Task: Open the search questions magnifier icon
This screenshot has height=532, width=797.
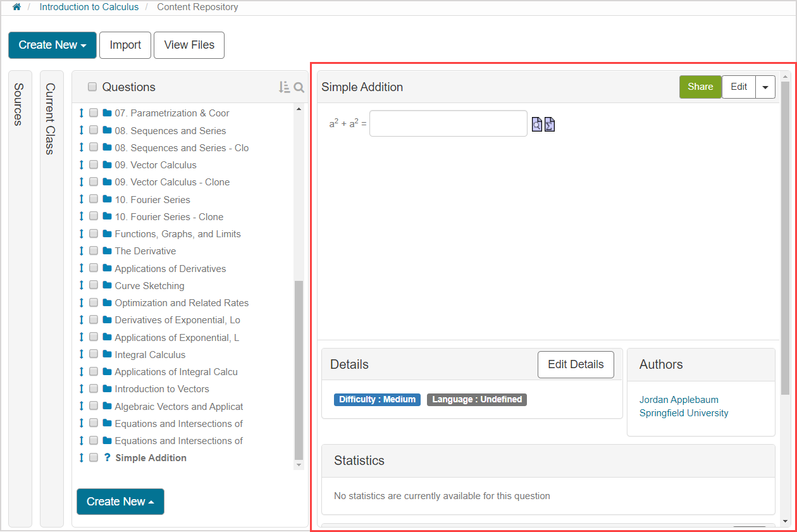Action: click(299, 87)
